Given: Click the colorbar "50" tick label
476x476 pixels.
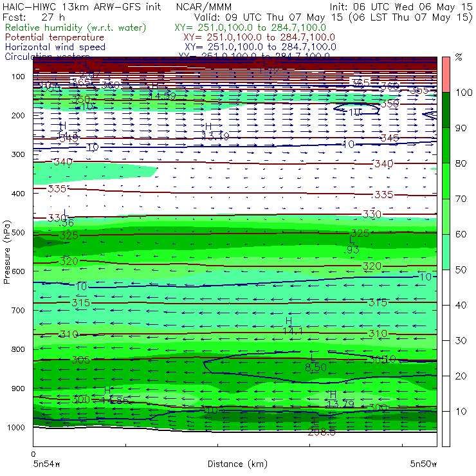Looking at the screenshot, I should [461, 270].
